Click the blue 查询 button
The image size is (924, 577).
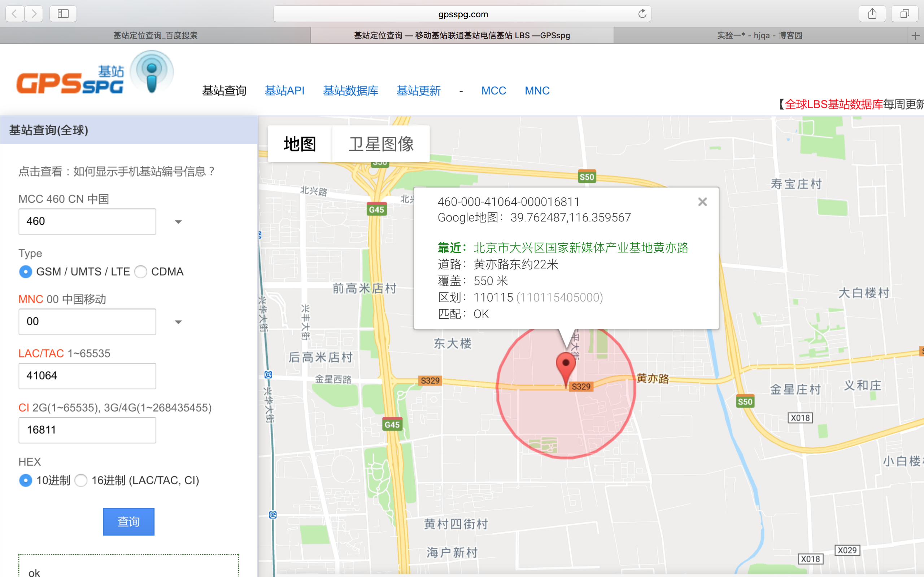click(x=128, y=521)
